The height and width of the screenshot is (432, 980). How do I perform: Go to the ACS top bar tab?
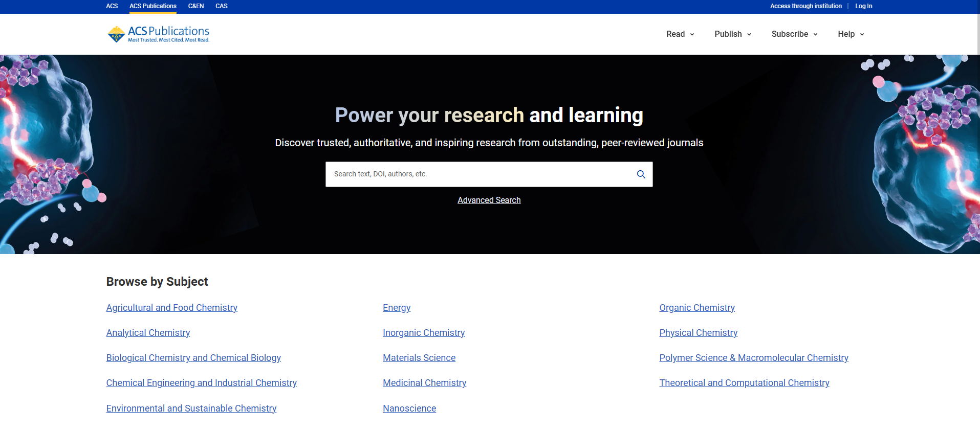tap(112, 6)
